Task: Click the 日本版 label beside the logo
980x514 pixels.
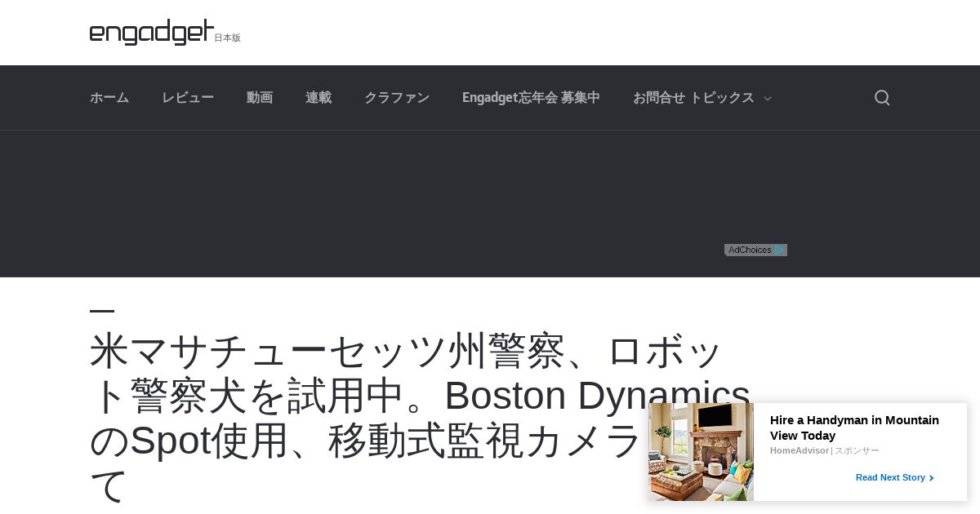Action: tap(228, 38)
